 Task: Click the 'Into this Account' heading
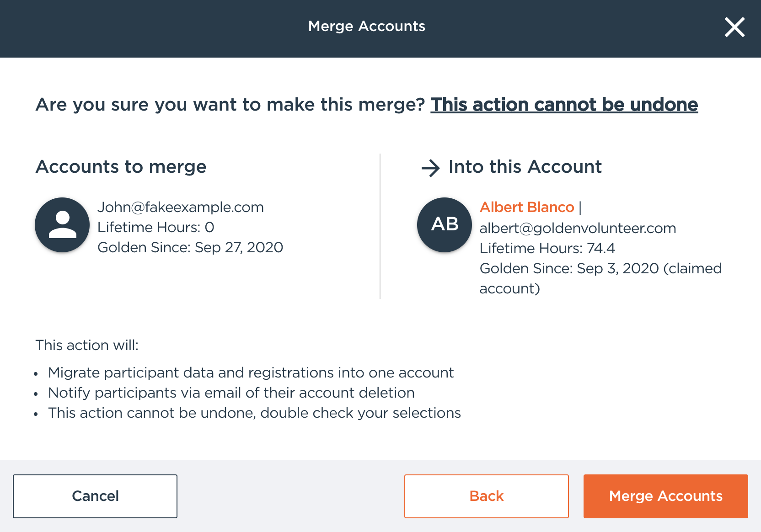tap(525, 167)
